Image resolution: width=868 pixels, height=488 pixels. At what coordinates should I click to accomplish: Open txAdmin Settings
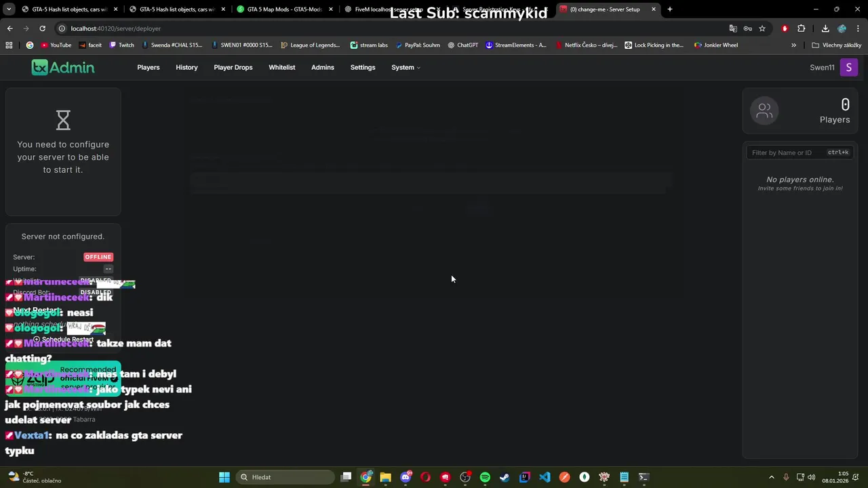(x=363, y=67)
